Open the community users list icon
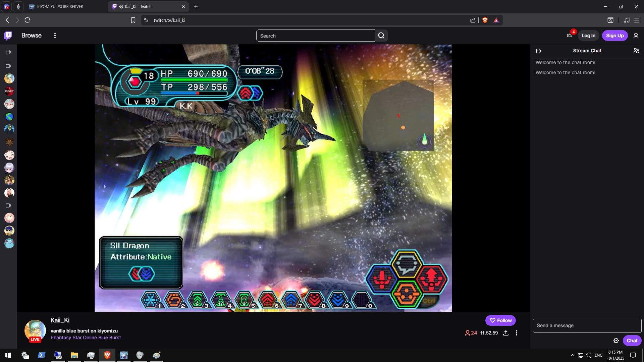Viewport: 644px width, 362px height. (636, 51)
